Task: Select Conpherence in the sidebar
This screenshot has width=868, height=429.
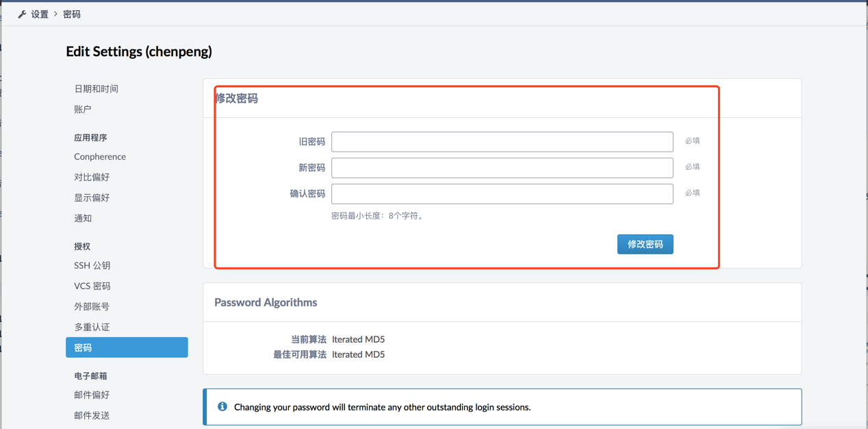Action: [100, 156]
